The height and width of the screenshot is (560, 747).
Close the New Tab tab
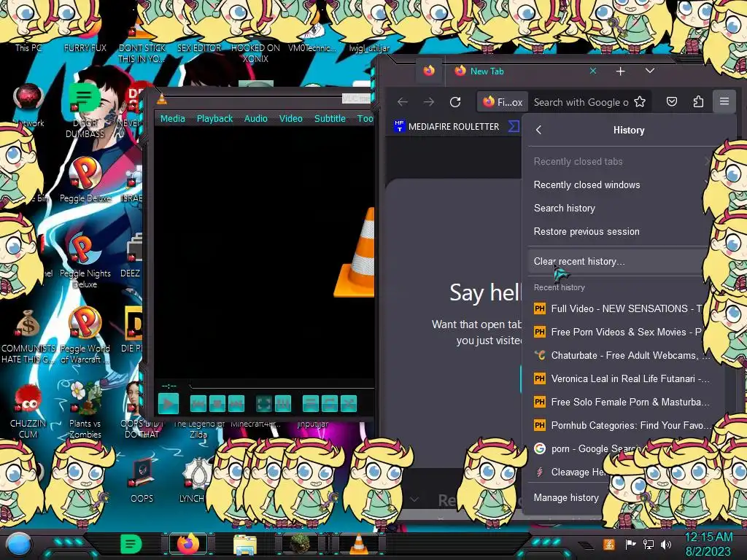(x=593, y=71)
